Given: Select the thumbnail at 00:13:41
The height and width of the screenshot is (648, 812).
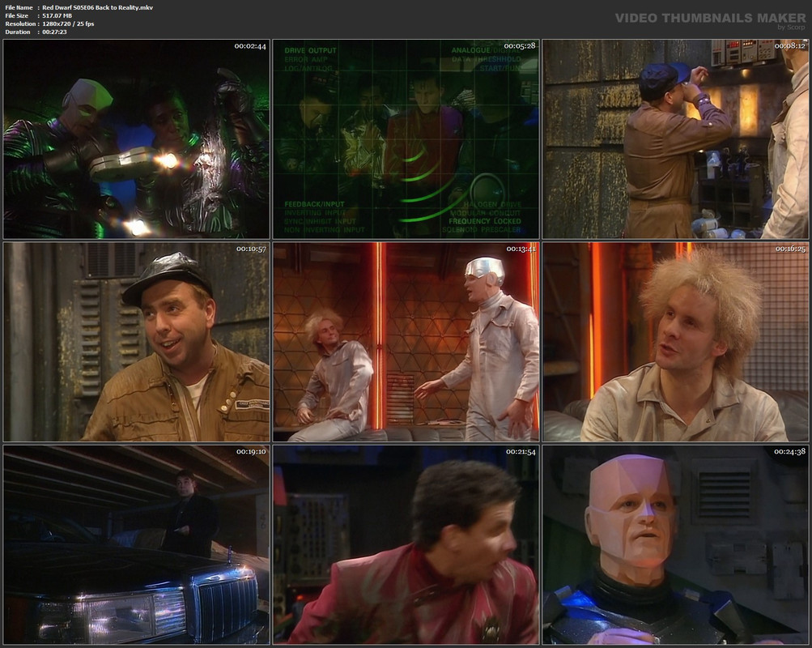Looking at the screenshot, I should click(x=406, y=342).
